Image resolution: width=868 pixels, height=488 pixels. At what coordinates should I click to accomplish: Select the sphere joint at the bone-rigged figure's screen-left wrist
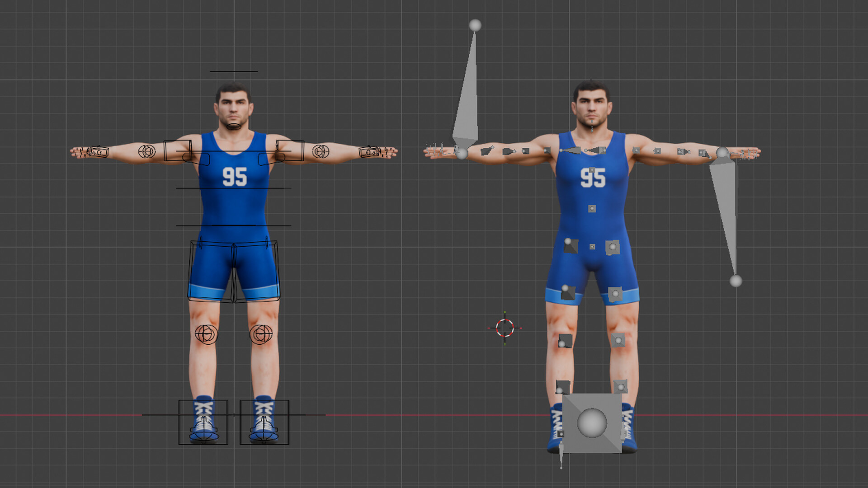tap(462, 153)
